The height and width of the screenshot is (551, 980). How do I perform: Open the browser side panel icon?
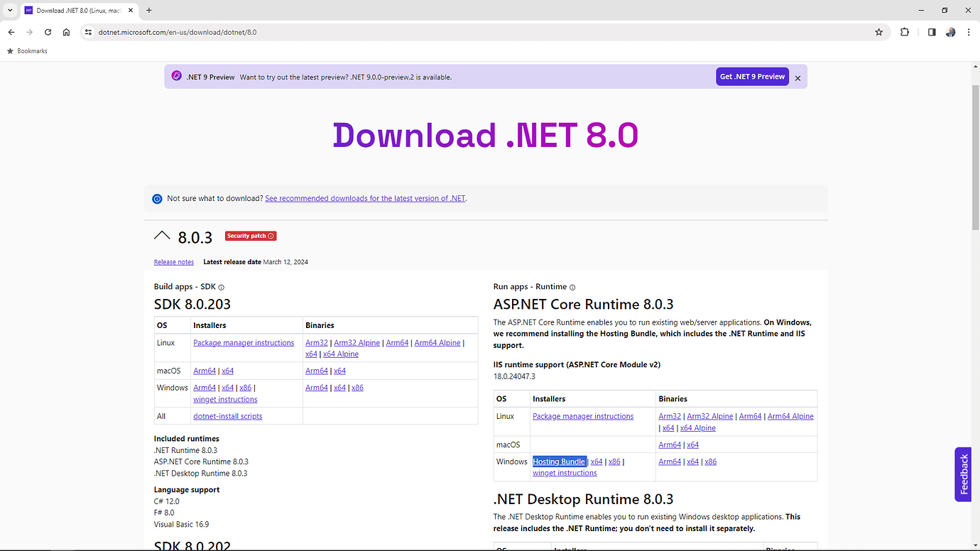coord(931,32)
